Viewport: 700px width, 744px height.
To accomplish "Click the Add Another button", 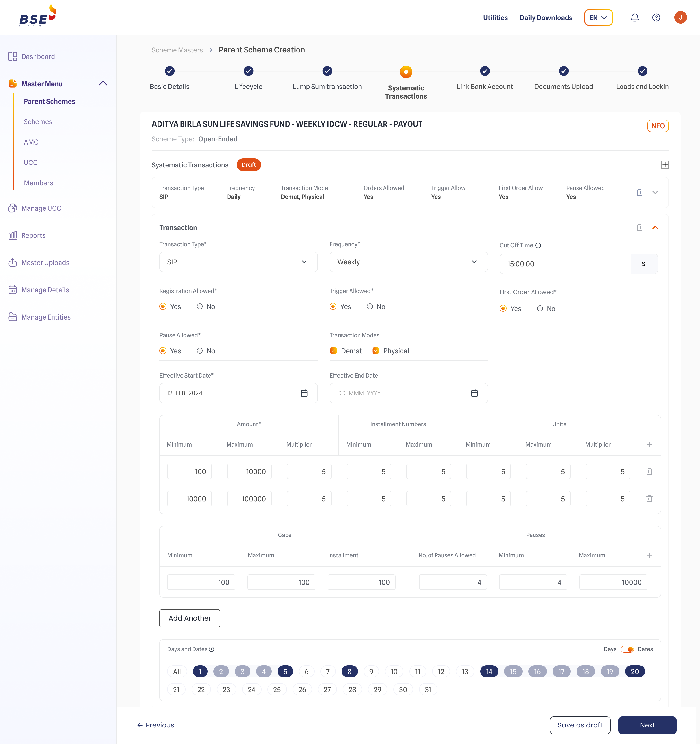I will tap(189, 618).
